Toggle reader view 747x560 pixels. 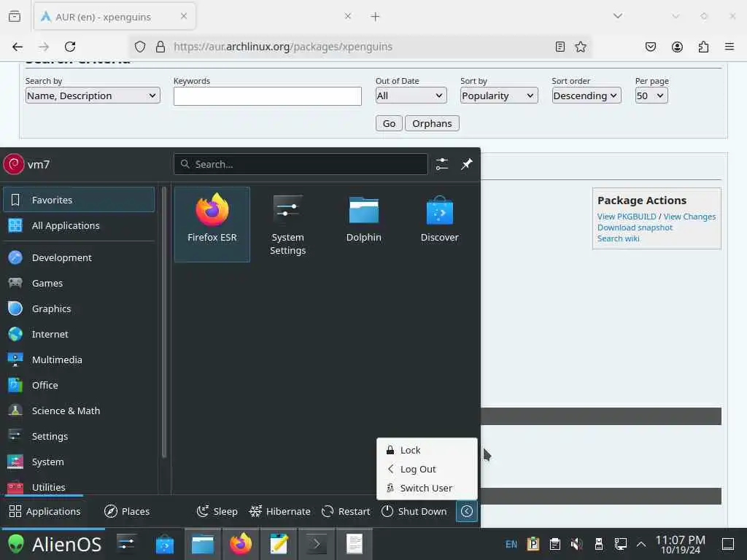(560, 47)
